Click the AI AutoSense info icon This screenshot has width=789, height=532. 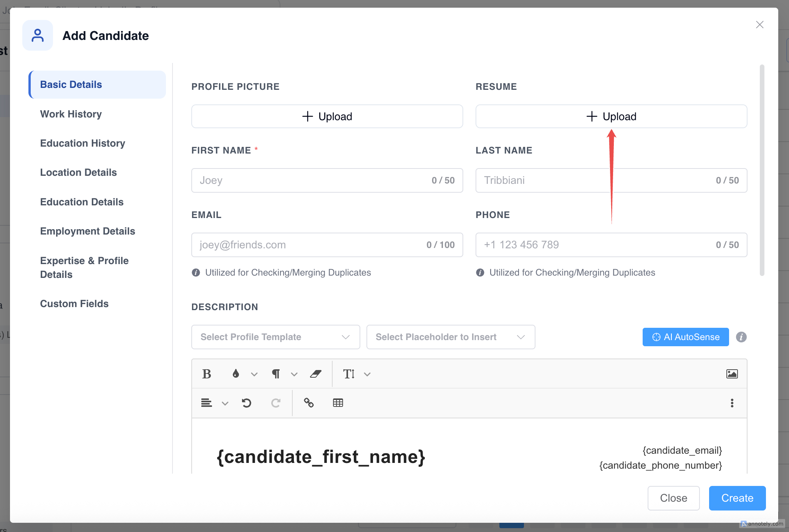pos(741,337)
